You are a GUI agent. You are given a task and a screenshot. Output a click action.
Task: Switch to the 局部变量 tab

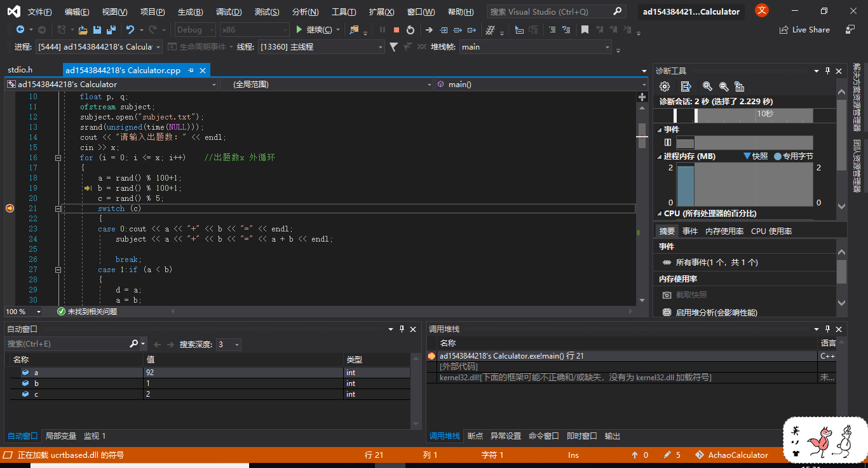[x=61, y=436]
